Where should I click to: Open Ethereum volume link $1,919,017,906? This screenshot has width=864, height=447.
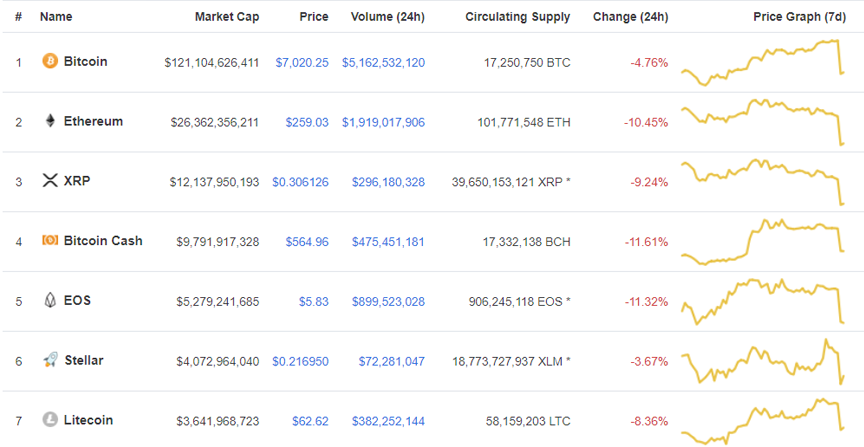383,122
